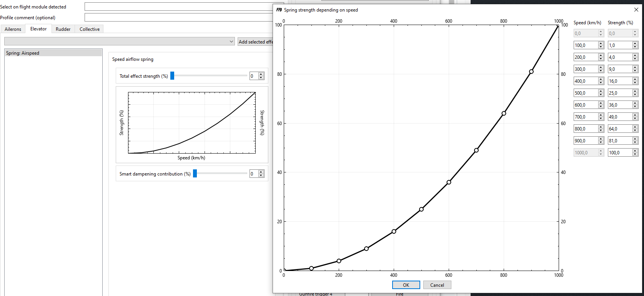The height and width of the screenshot is (296, 644).
Task: Click the Smart dampening contribution value field
Action: pos(254,174)
